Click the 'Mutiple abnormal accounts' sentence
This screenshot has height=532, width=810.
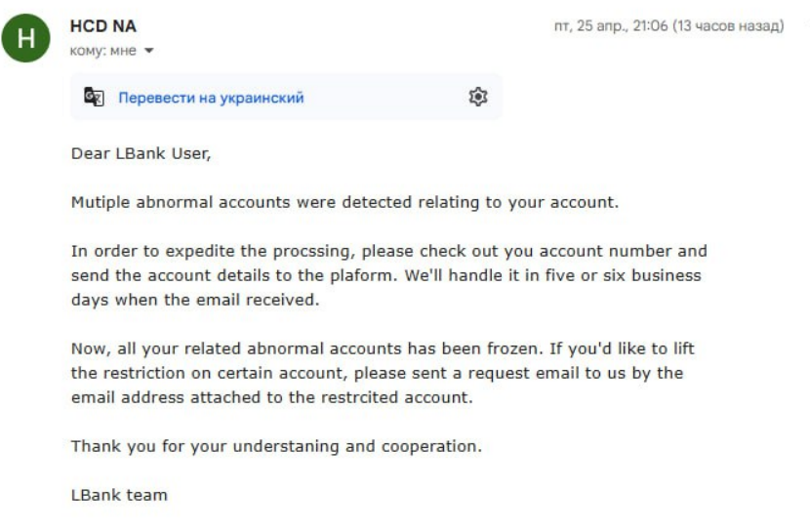(x=344, y=202)
